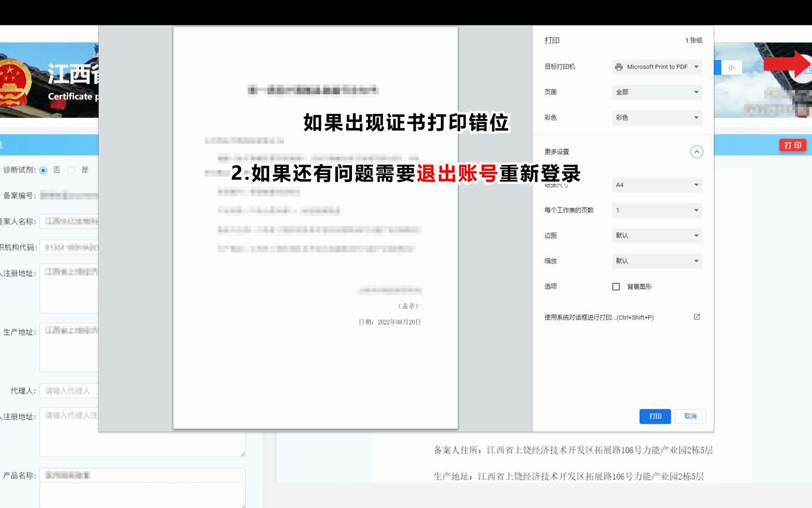Click the printer icon in destination field
Viewport: 812px width, 508px height.
(x=619, y=67)
